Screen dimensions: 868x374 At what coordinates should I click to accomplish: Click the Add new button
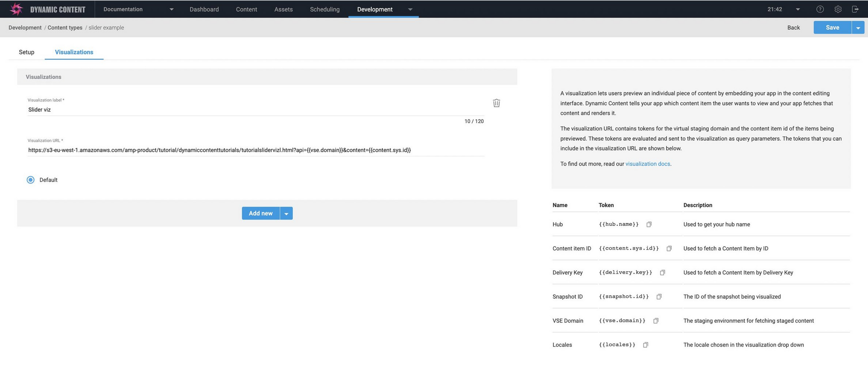click(261, 214)
